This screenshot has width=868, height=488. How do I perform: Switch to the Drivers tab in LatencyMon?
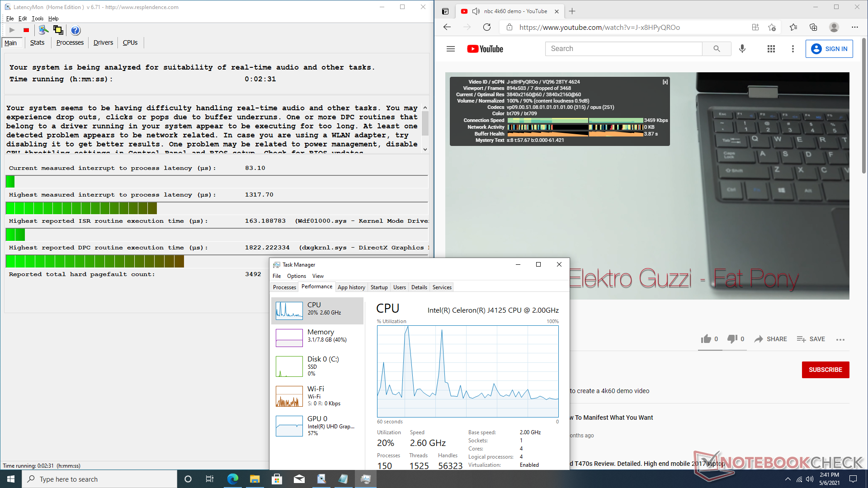pyautogui.click(x=103, y=42)
